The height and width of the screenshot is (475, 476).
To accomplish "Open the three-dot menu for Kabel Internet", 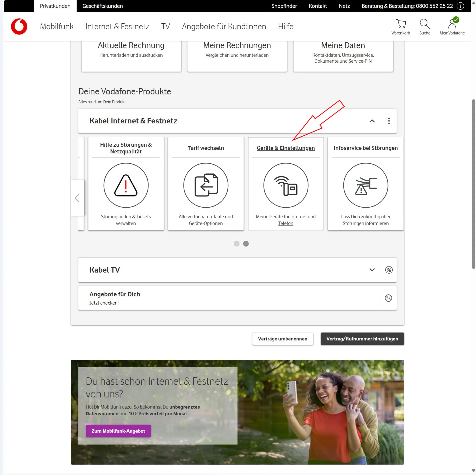I will click(389, 121).
